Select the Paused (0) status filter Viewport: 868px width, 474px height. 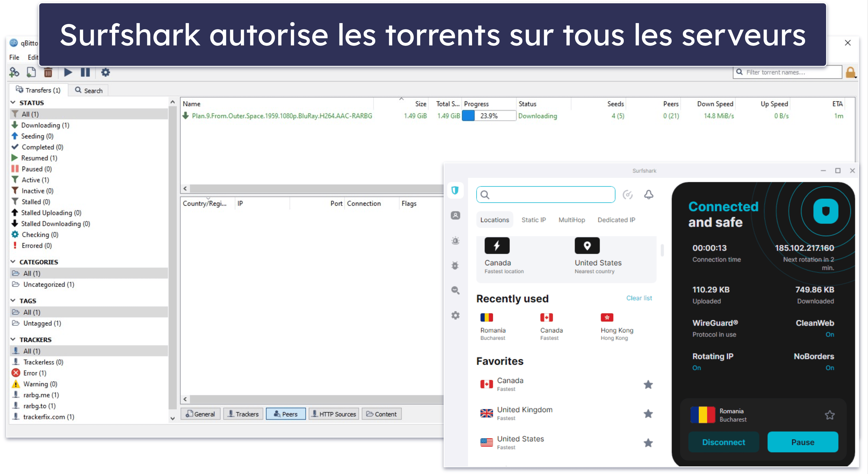tap(36, 169)
